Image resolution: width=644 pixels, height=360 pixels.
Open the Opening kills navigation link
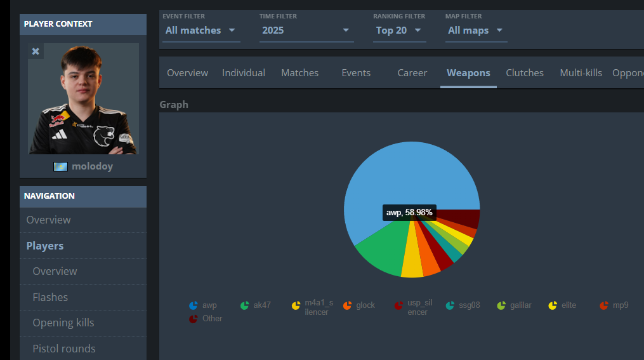[83, 323]
